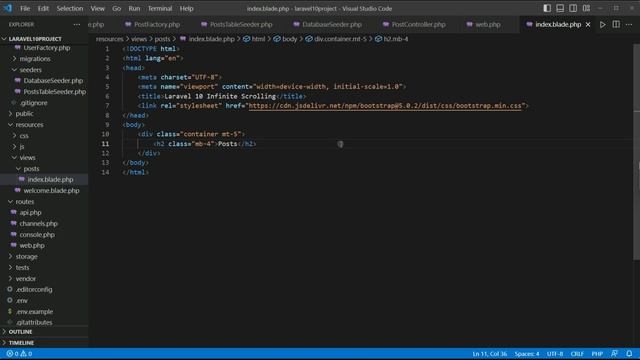The height and width of the screenshot is (360, 640).
Task: Open customize layout icon
Action: click(586, 8)
